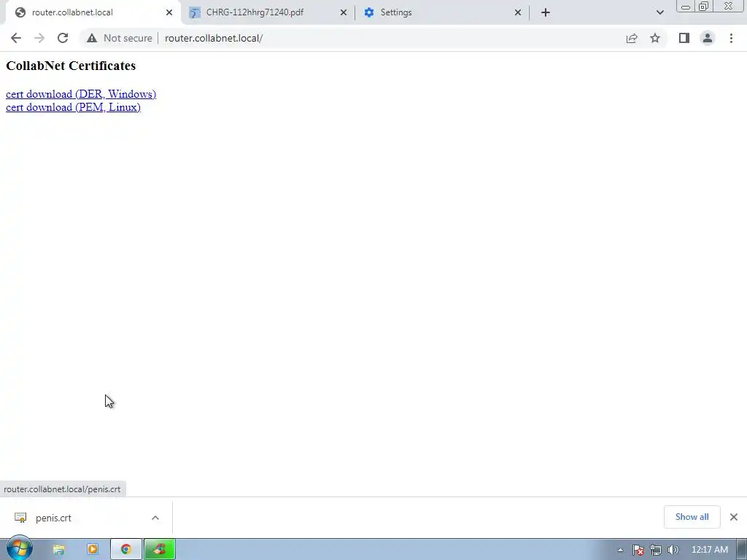Open Chrome's three-dot menu
The image size is (747, 560).
[x=731, y=38]
